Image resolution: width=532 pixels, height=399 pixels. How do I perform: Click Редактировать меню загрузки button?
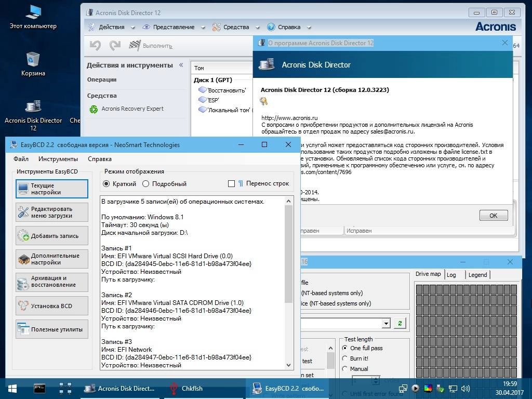point(52,212)
